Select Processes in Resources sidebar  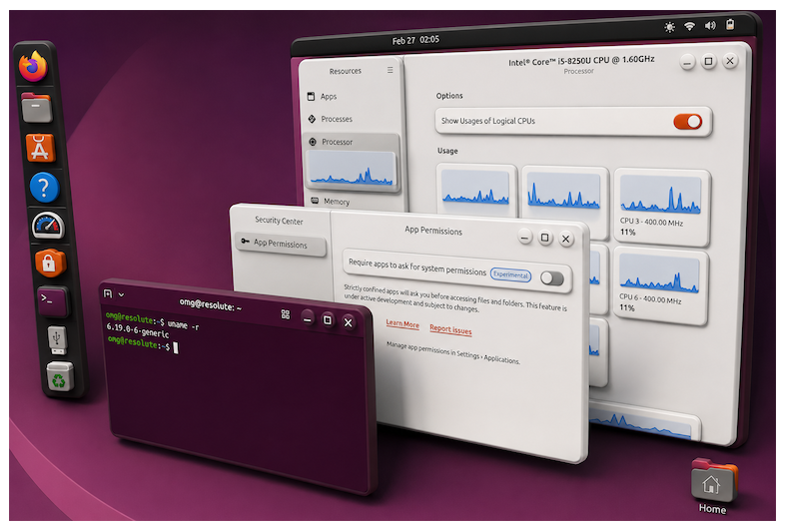[352, 119]
